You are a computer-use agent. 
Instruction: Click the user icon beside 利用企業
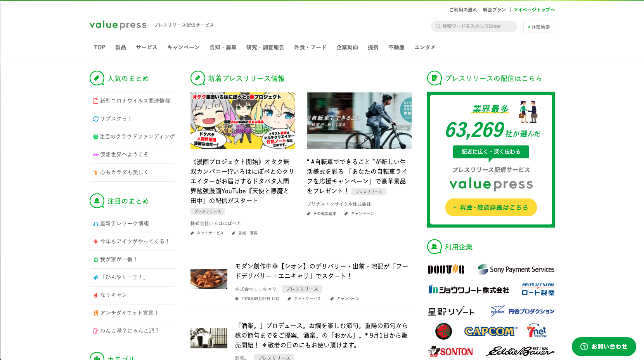tap(435, 247)
